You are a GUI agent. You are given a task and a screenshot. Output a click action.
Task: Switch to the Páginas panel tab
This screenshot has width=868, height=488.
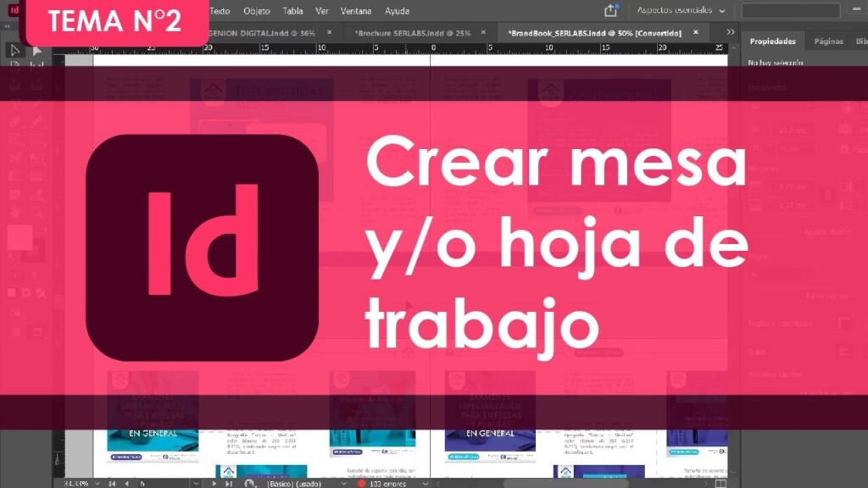tap(828, 41)
